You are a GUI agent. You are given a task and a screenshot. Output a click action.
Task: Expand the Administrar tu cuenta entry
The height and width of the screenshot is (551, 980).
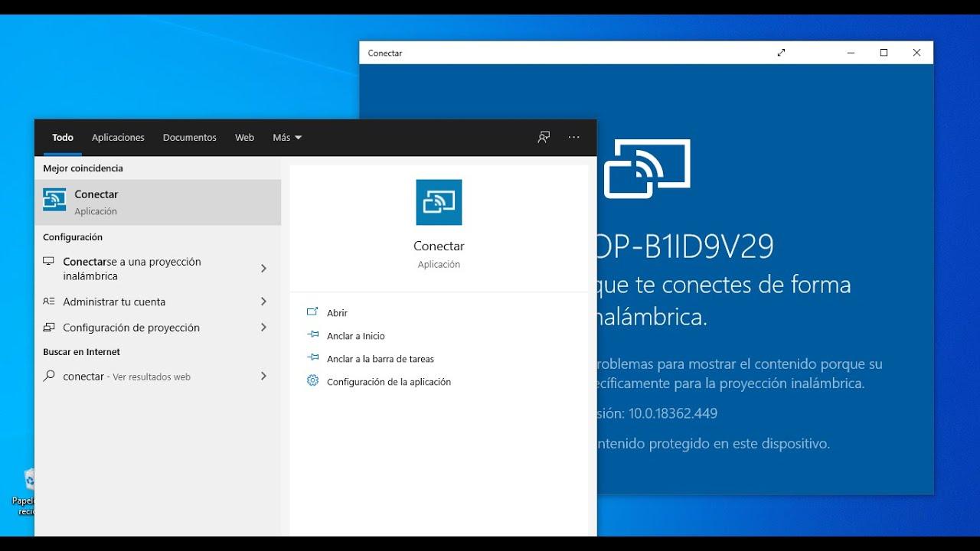pos(263,302)
